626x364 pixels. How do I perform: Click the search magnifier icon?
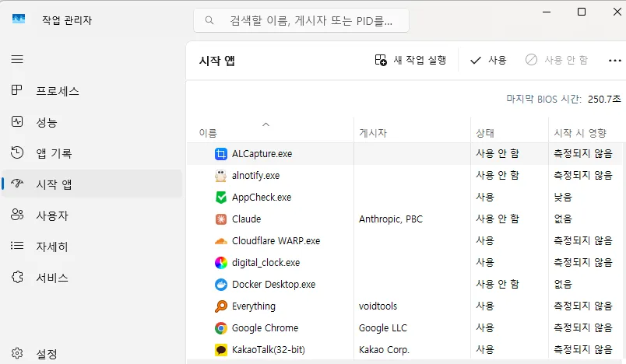209,20
